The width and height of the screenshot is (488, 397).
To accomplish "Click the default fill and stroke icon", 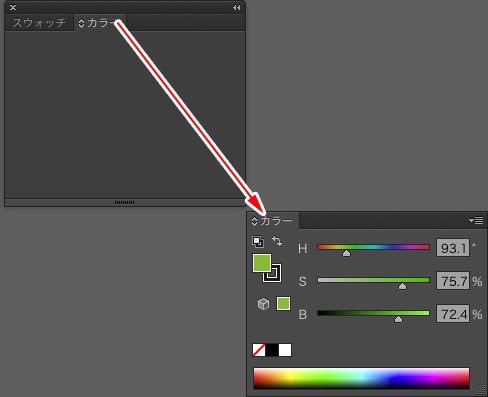I will coord(258,242).
